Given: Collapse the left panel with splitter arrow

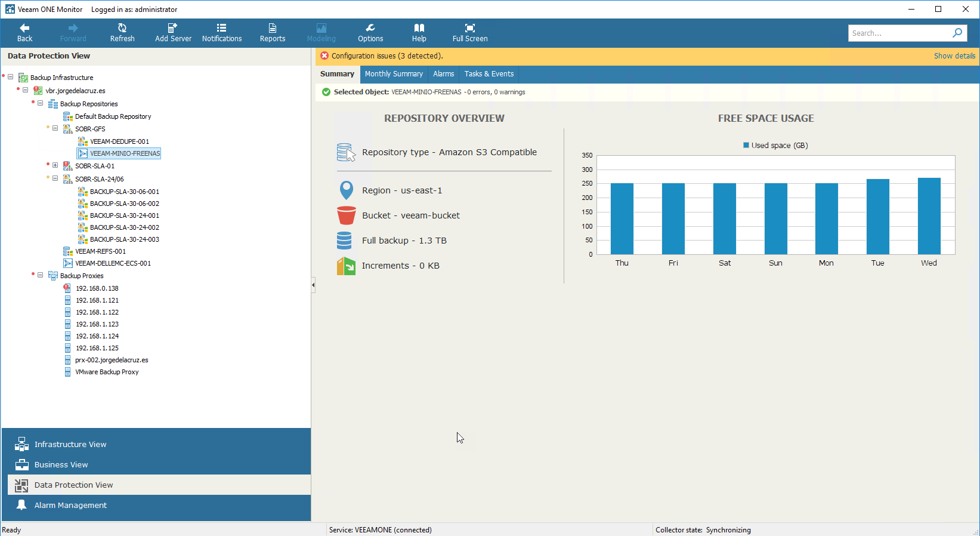Looking at the screenshot, I should (x=313, y=285).
